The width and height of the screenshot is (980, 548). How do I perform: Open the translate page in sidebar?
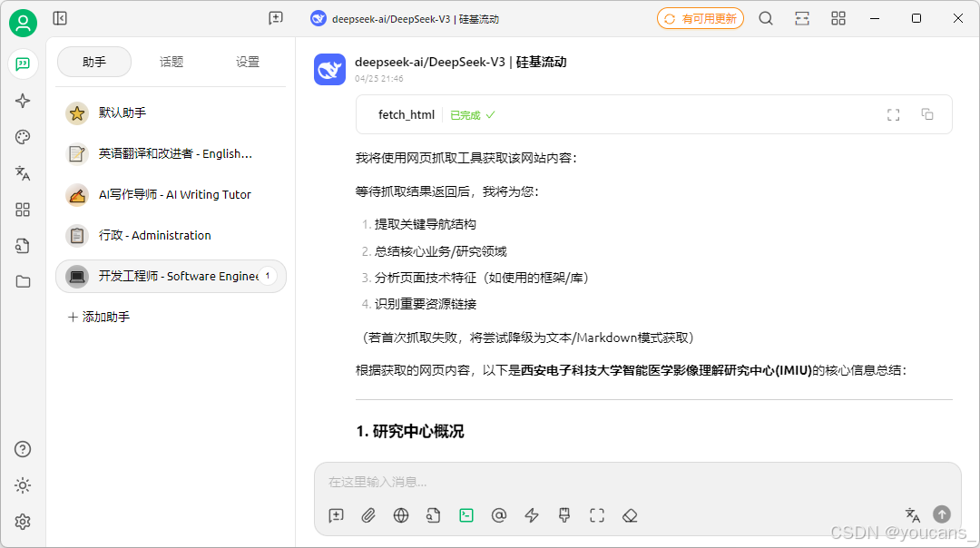[x=23, y=173]
